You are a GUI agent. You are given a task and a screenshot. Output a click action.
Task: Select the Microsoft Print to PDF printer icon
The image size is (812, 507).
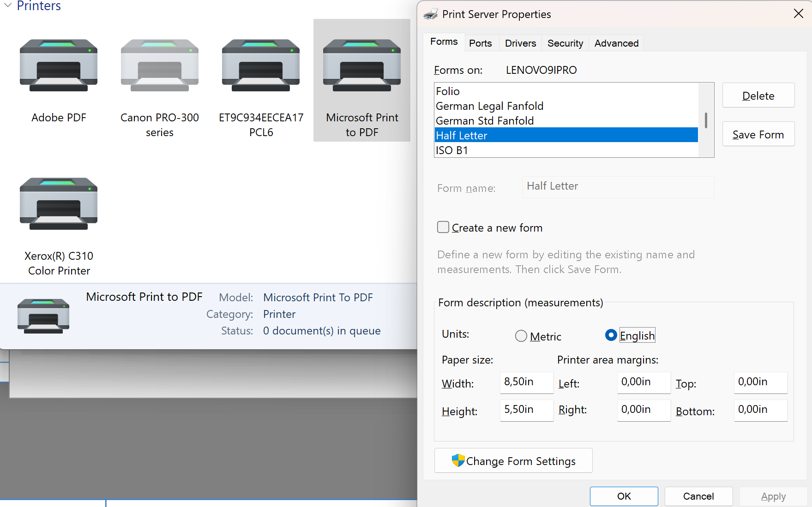(362, 66)
